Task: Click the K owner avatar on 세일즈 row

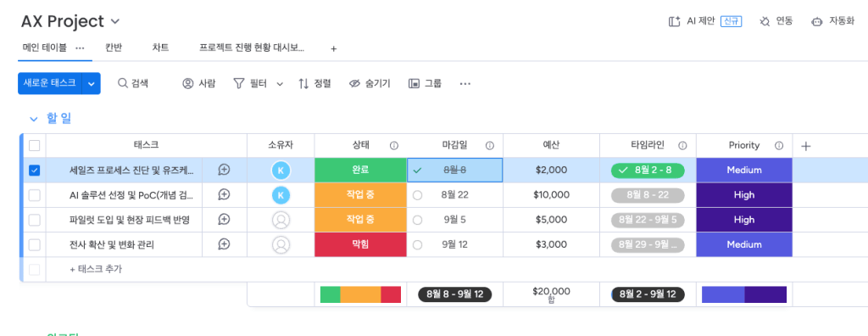Action: (x=281, y=171)
